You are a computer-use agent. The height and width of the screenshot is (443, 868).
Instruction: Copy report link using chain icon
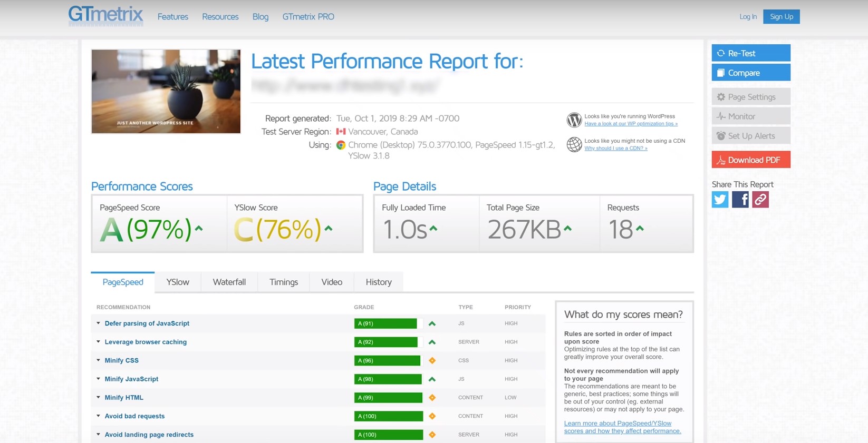coord(760,200)
